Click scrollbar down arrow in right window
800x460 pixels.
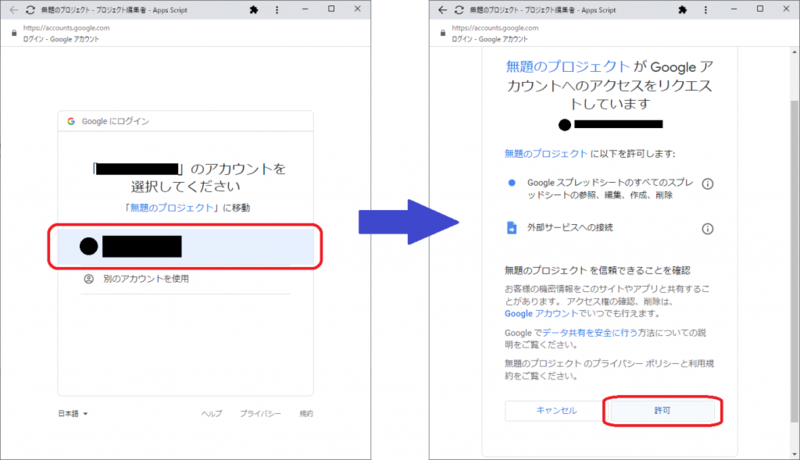click(794, 454)
